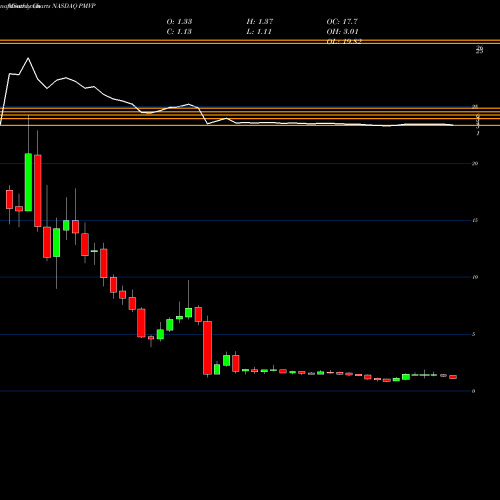Viewport: 500px width, 500px height.
Task: Click the 'H: 1.37' high value
Action: pos(260,22)
